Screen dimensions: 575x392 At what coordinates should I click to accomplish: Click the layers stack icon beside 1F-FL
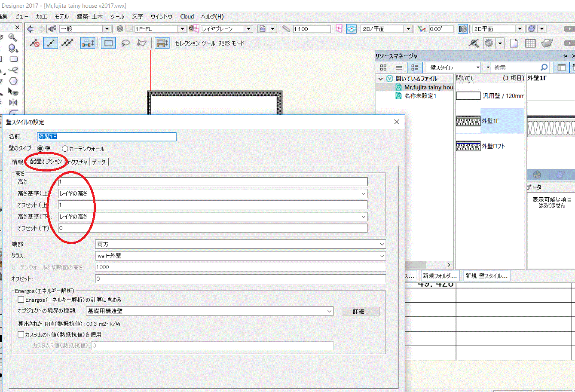point(120,29)
